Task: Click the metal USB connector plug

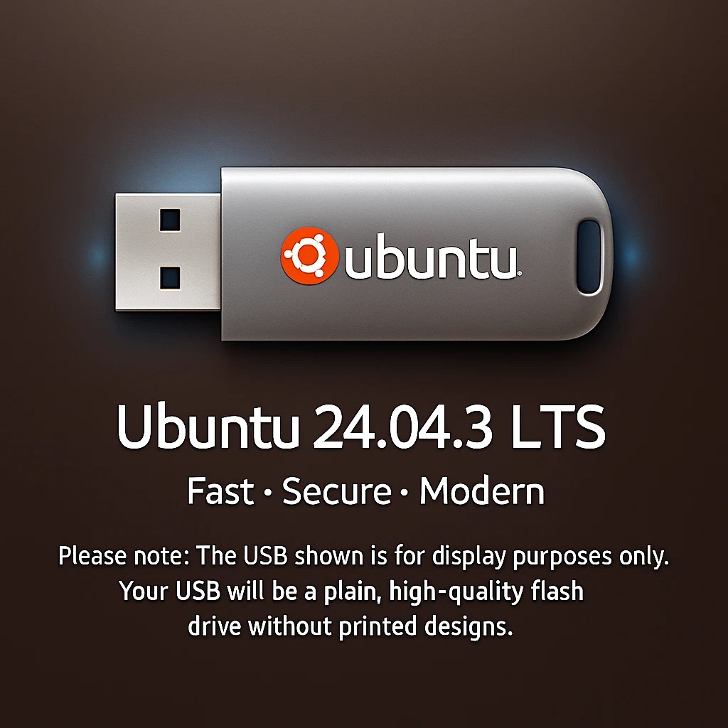Action: (168, 252)
